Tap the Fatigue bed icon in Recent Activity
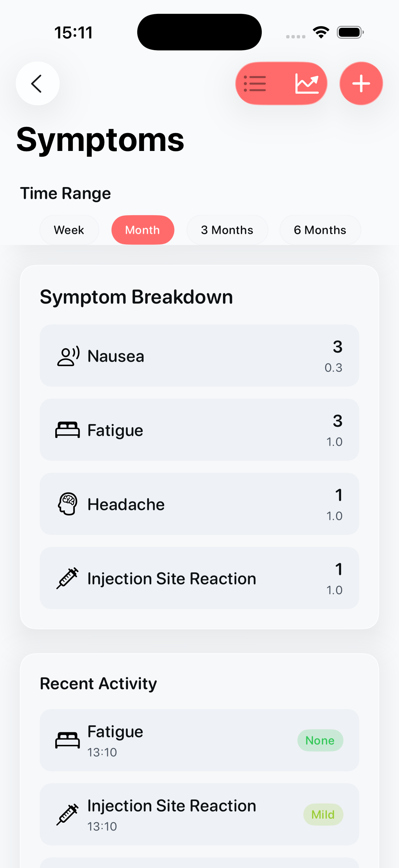399x868 pixels. coord(68,740)
